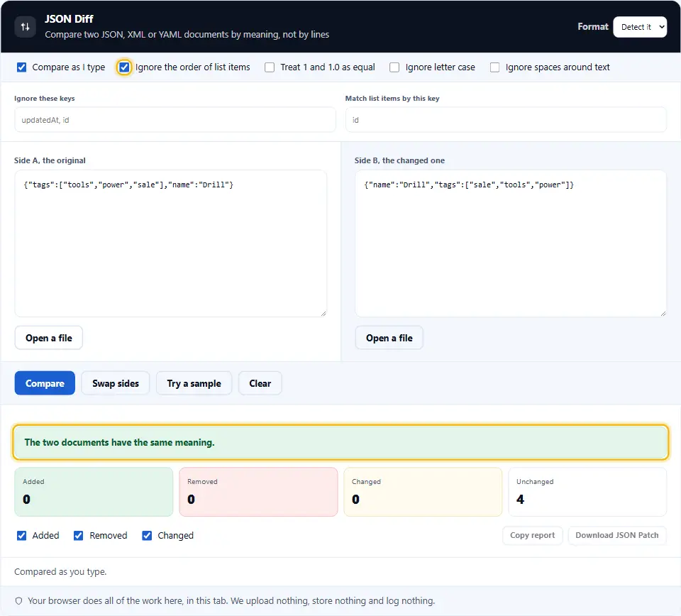Load example with Try a sample
The image size is (681, 616).
[x=194, y=383]
